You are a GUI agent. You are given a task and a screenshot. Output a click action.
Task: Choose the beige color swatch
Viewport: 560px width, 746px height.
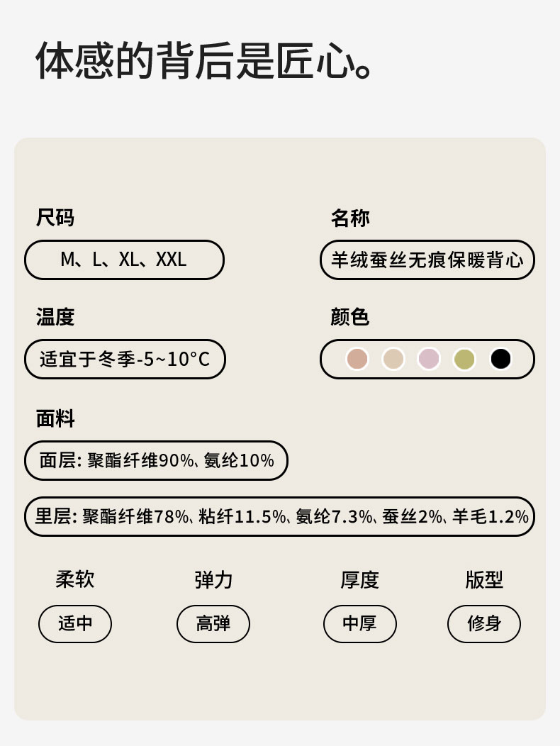pos(393,359)
